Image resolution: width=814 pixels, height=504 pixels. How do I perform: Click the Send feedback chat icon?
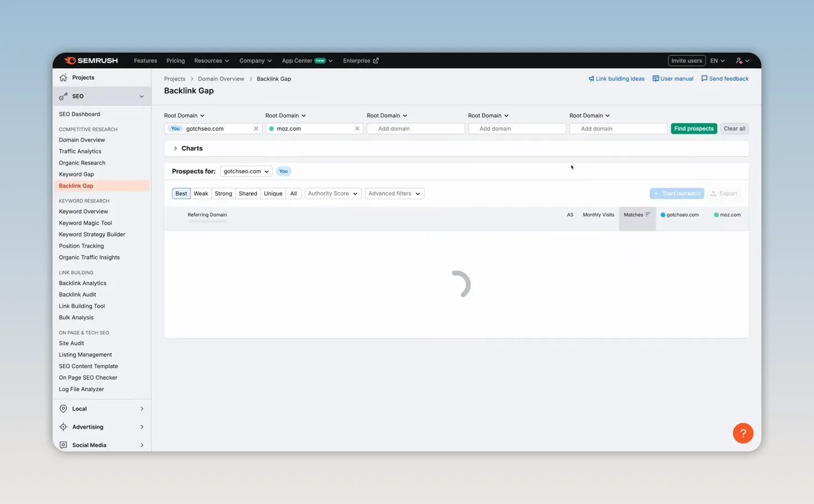point(704,79)
